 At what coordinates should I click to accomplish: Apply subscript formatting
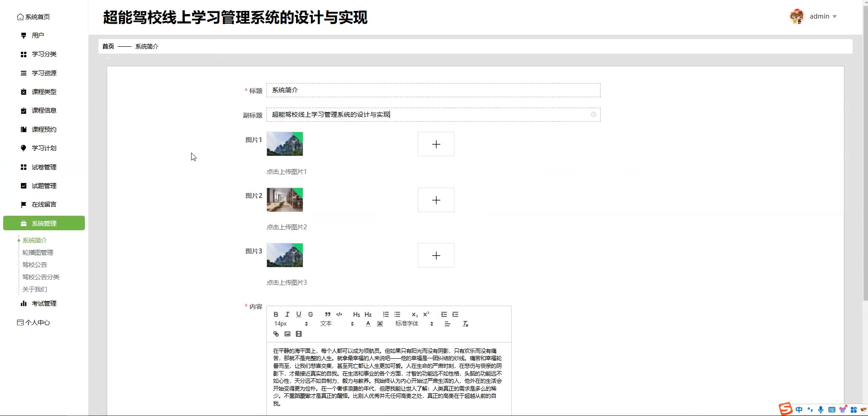[x=414, y=314]
